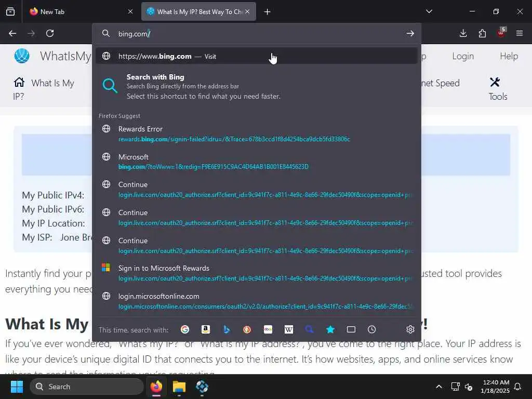This screenshot has height=399, width=532.
Task: Open the Extensions puzzle icon
Action: point(482,33)
